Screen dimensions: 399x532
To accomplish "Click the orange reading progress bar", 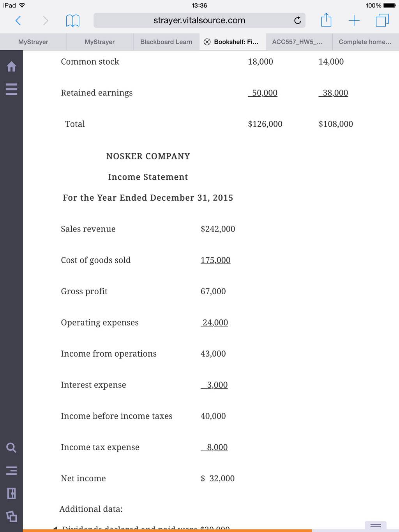I will (x=168, y=530).
